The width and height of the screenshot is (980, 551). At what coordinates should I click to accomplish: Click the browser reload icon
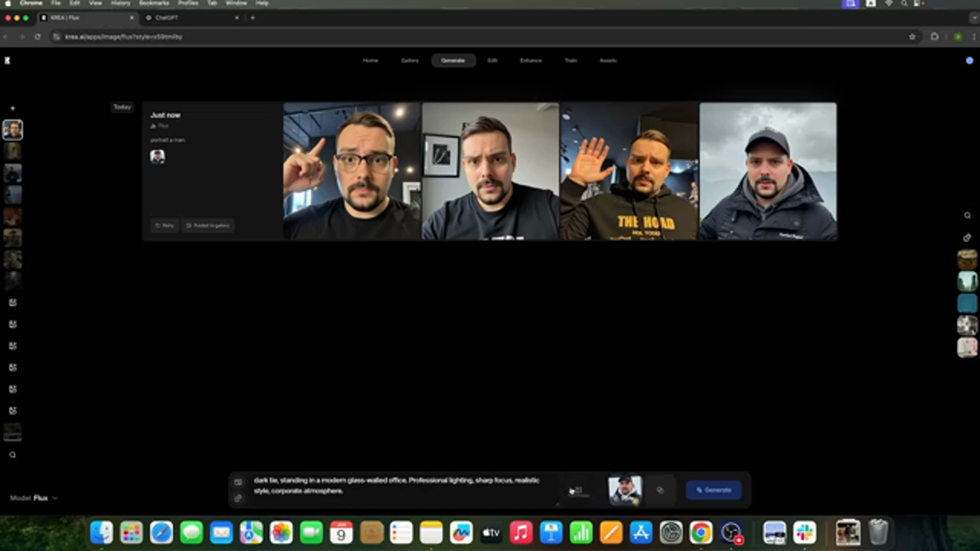click(38, 37)
